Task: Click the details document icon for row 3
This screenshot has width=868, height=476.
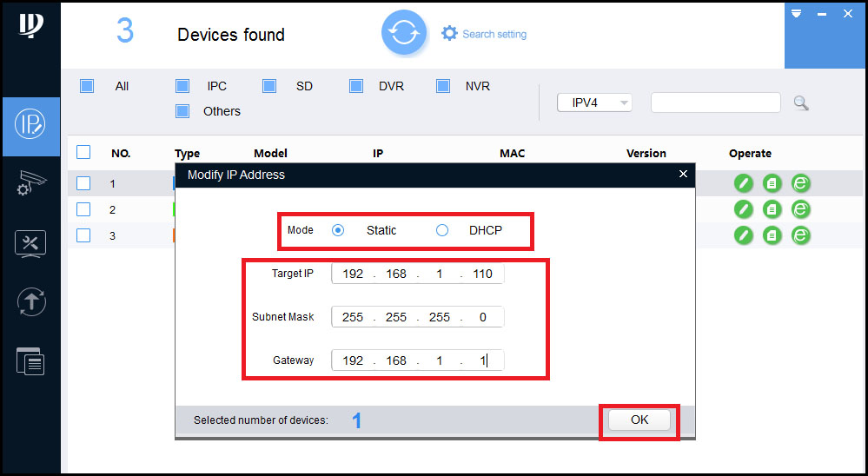Action: tap(772, 235)
